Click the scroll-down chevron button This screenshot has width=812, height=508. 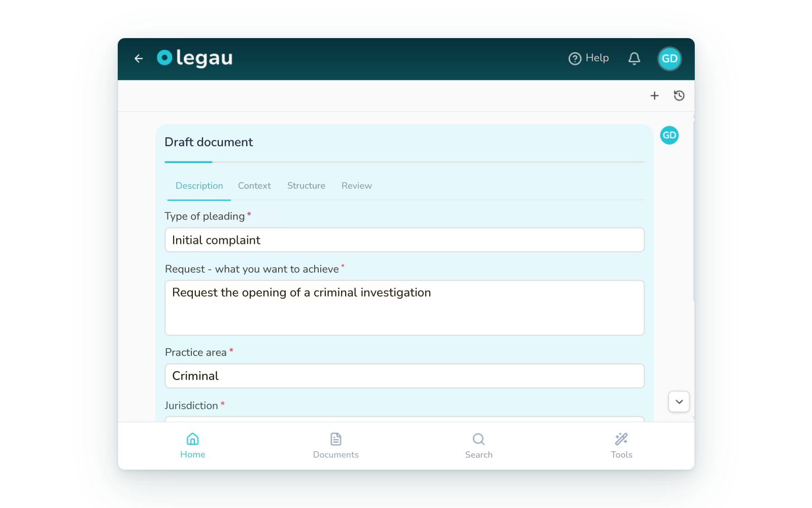pos(679,402)
